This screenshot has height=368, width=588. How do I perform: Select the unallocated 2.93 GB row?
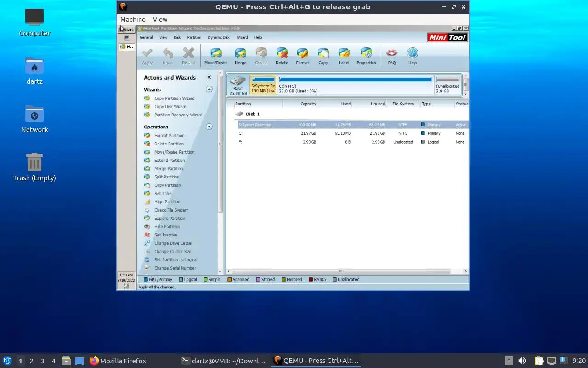pos(352,142)
